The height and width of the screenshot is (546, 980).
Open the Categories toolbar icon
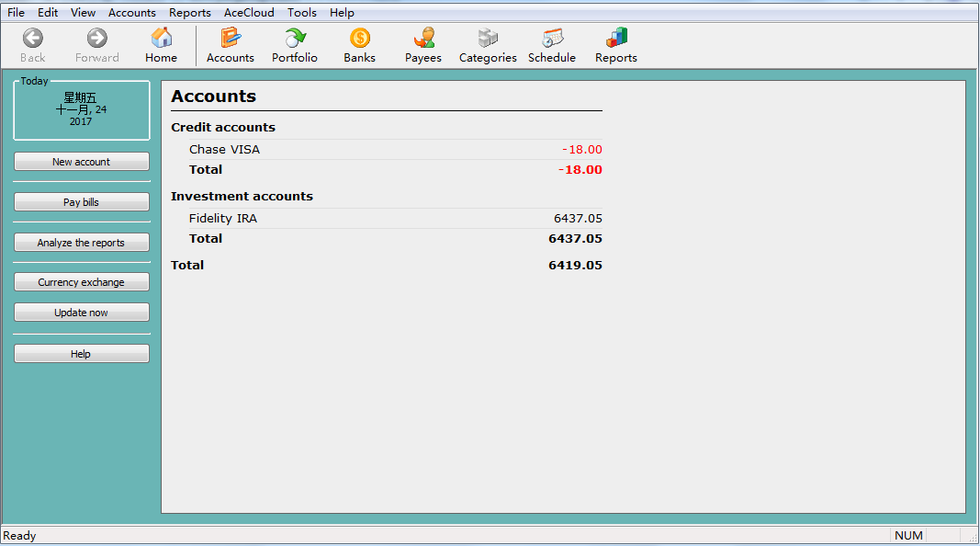tap(488, 39)
